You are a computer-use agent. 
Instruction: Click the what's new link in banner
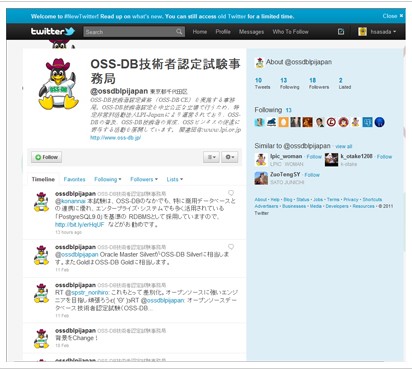point(146,16)
